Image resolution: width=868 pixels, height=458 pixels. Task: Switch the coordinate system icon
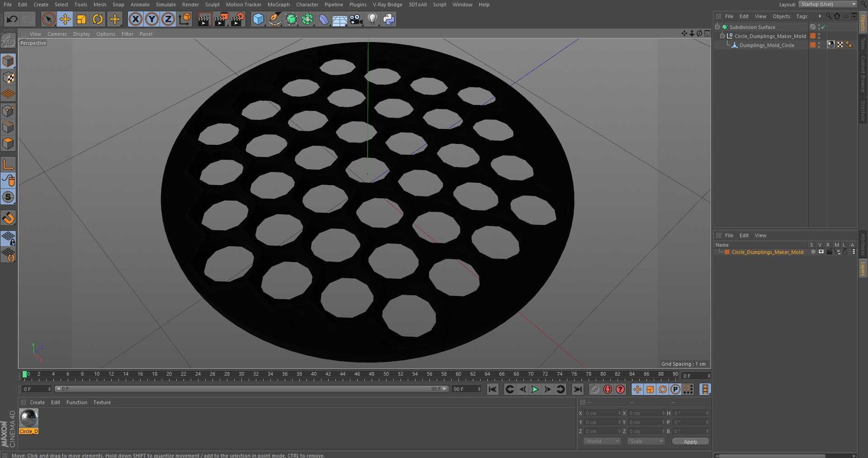[x=185, y=19]
